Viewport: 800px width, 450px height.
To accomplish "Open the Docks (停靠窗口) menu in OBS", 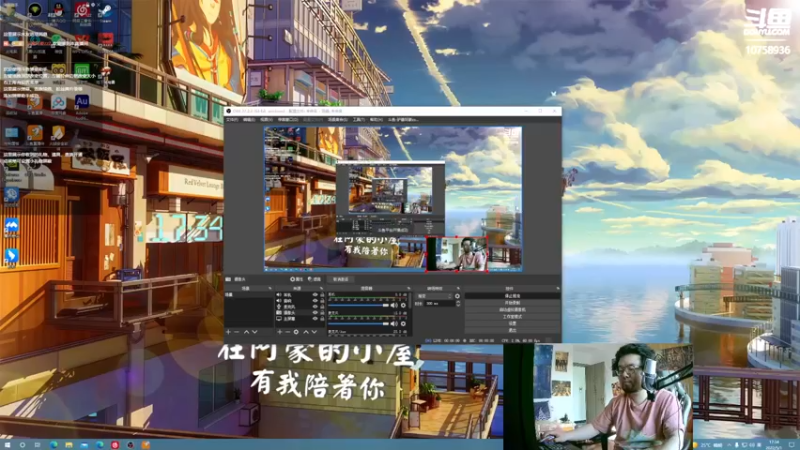I will (288, 120).
